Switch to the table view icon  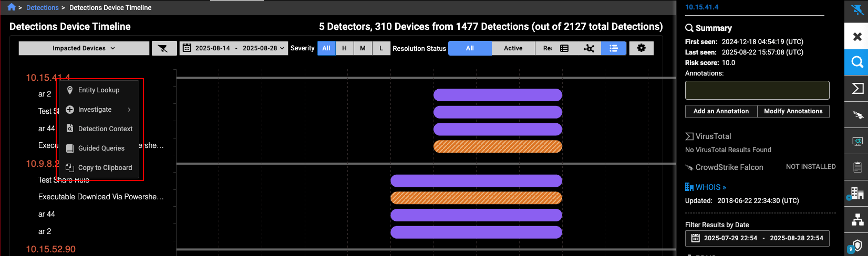[564, 48]
